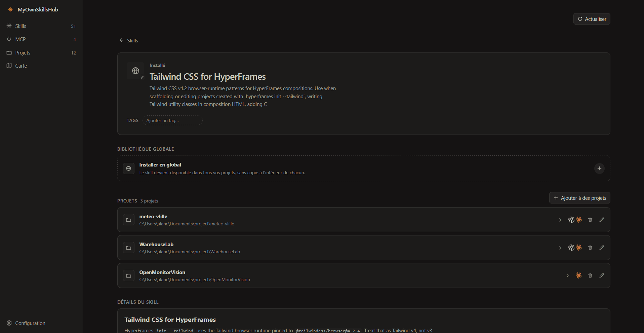The height and width of the screenshot is (333, 644).
Task: Open the Skills section in sidebar
Action: click(41, 26)
